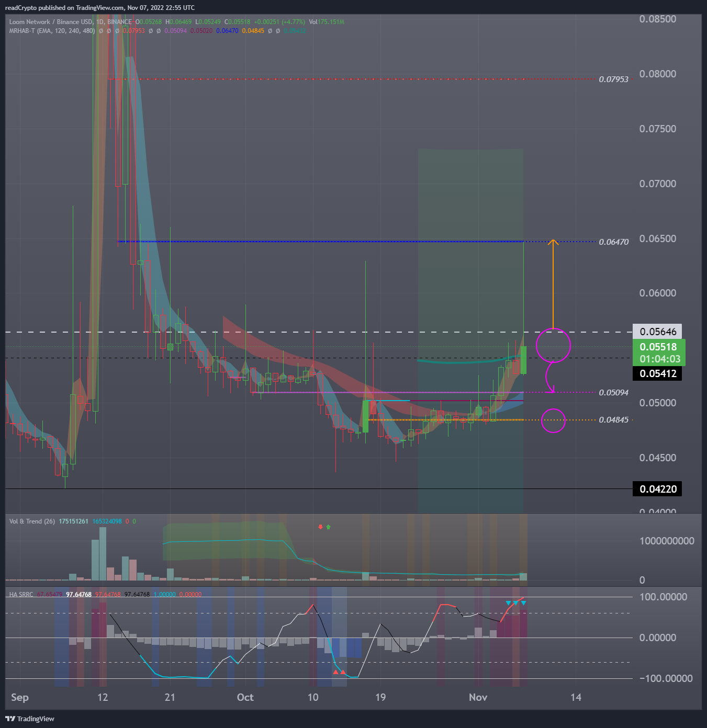Click the cyan 165324098 trend value
707x728 pixels.
[107, 521]
